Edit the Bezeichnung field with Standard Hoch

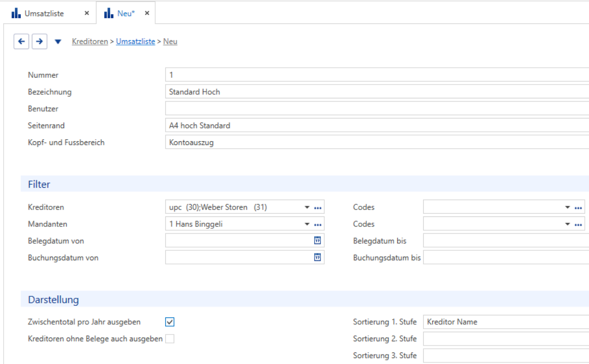377,92
